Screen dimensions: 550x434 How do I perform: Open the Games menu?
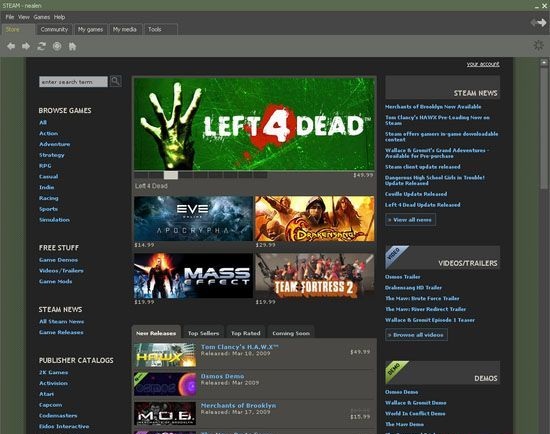pyautogui.click(x=42, y=17)
